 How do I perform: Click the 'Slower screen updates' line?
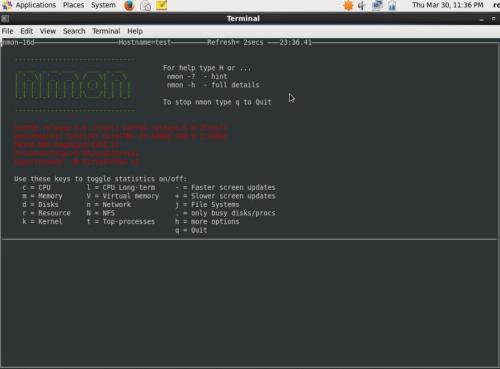tap(226, 196)
